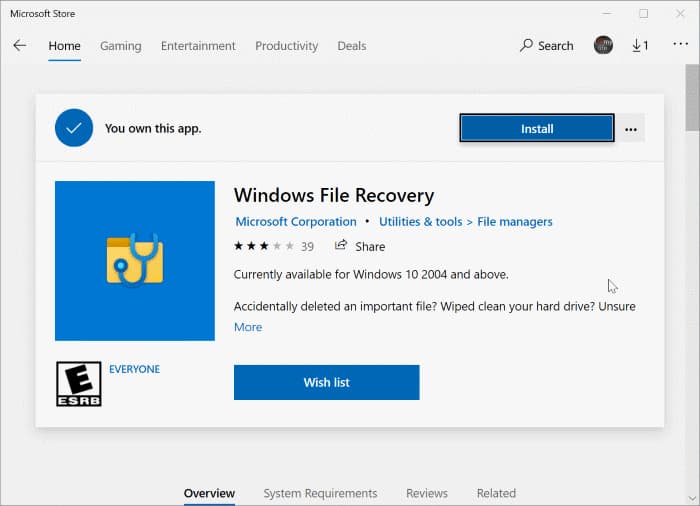700x506 pixels.
Task: Go back using the back arrow
Action: [20, 46]
